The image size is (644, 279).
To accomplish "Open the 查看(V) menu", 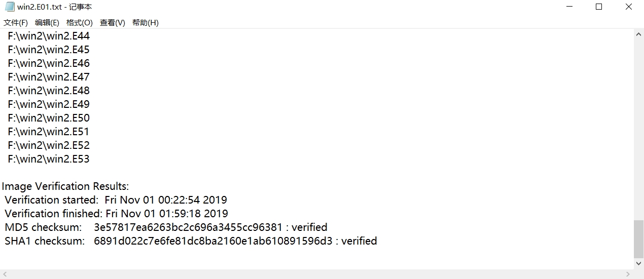I will click(113, 23).
